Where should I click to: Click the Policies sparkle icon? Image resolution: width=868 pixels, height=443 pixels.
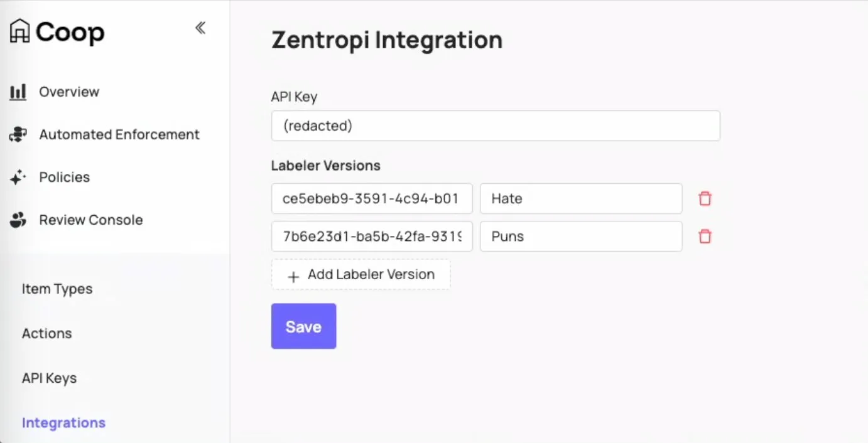click(x=18, y=178)
